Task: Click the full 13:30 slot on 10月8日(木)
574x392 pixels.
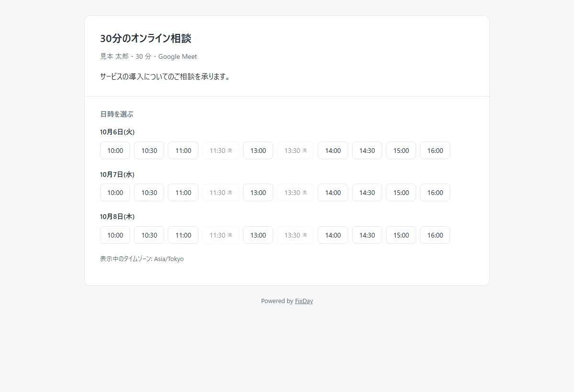Action: (295, 235)
